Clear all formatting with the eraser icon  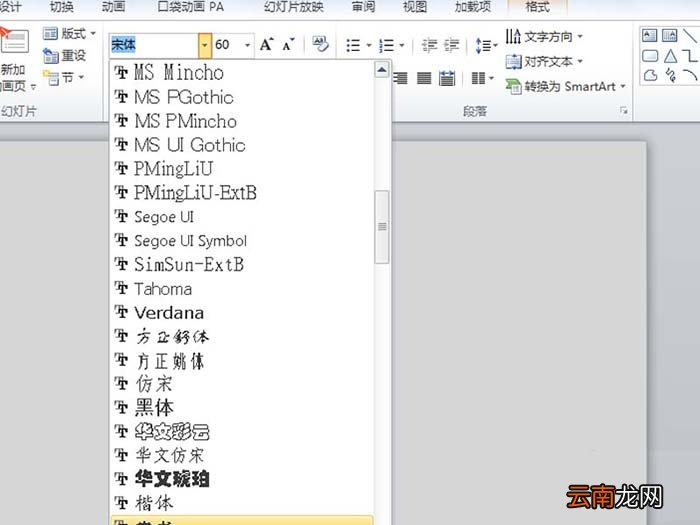pyautogui.click(x=320, y=45)
